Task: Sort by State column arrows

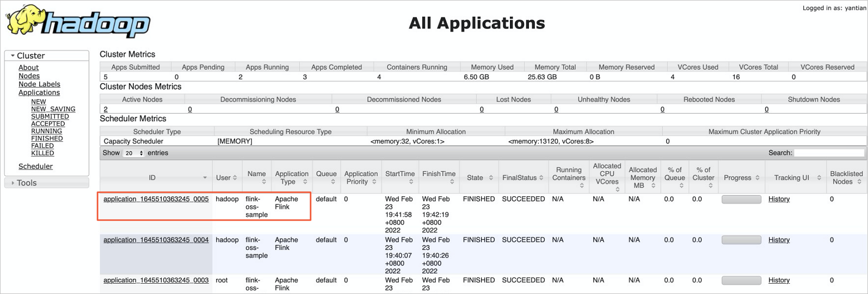Action: pyautogui.click(x=491, y=178)
